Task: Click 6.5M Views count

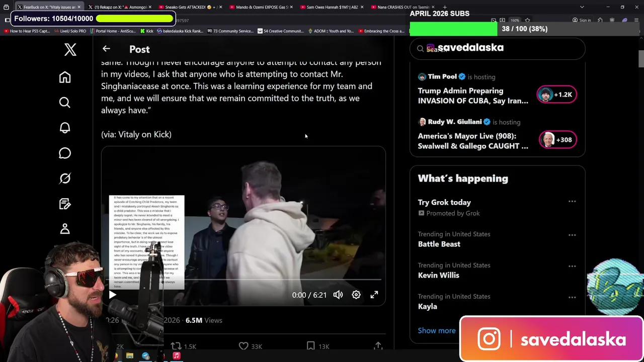Action: point(204,320)
